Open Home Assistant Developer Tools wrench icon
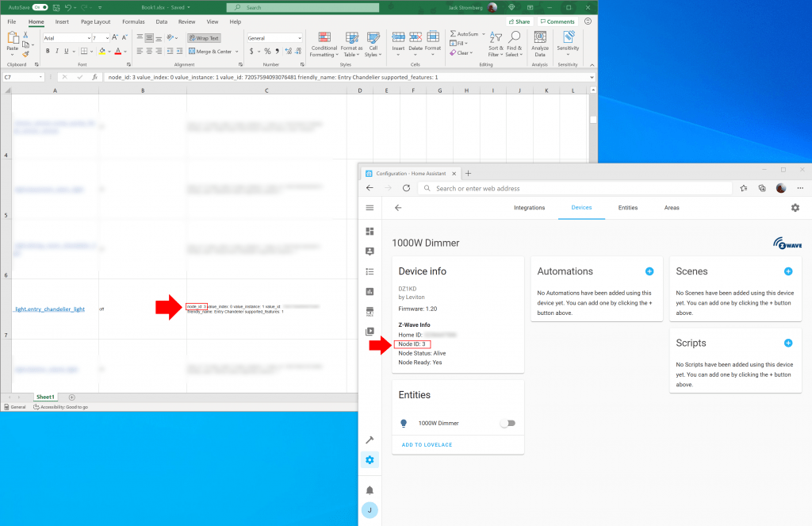Viewport: 812px width, 526px height. point(370,439)
